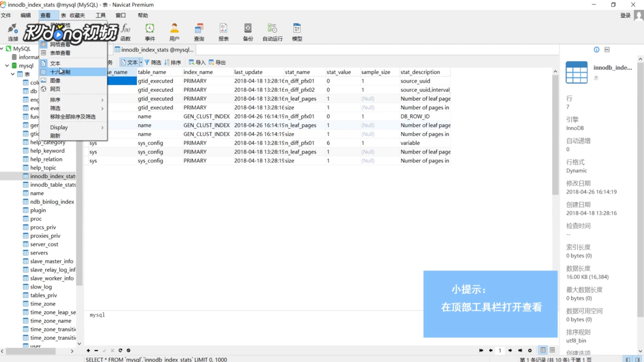Click 登录 (sign in) at top right
644x362 pixels.
tap(625, 15)
